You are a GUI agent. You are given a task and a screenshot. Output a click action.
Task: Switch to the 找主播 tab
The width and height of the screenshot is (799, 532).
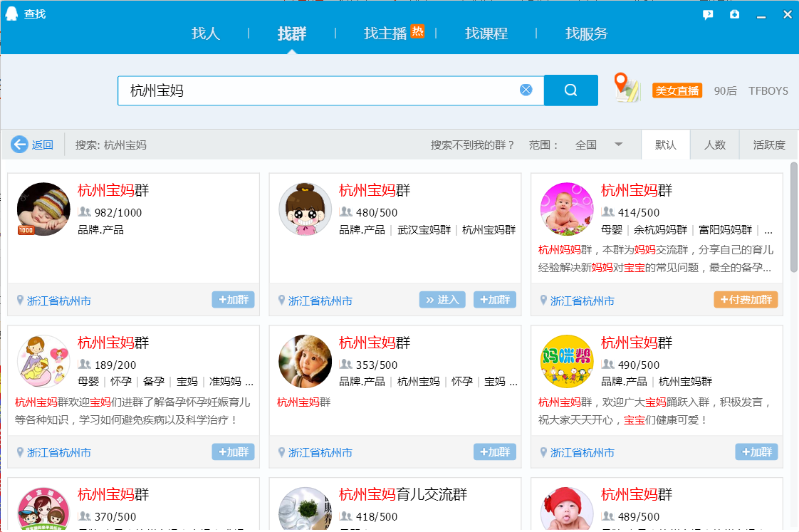click(385, 33)
